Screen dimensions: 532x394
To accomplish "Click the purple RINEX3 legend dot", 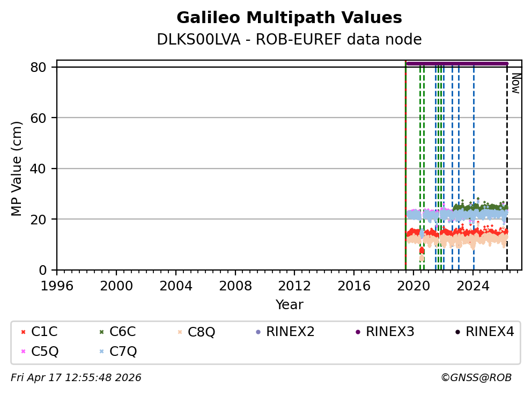I will coord(358,332).
